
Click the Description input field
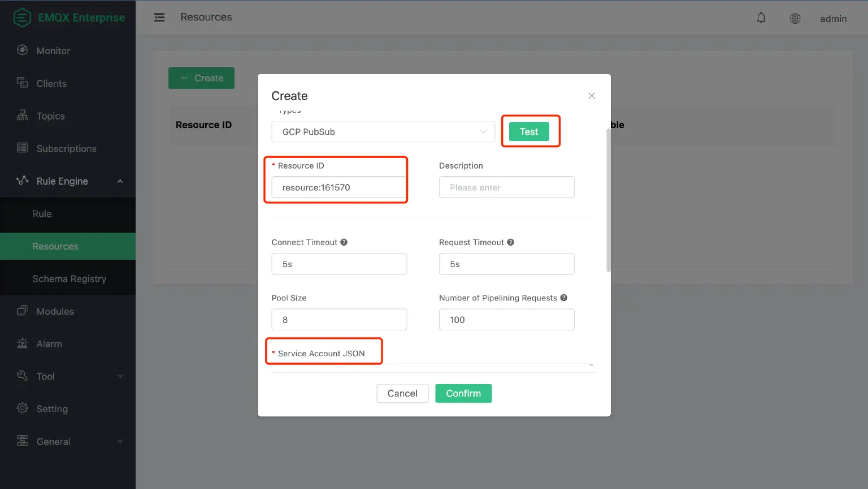506,187
